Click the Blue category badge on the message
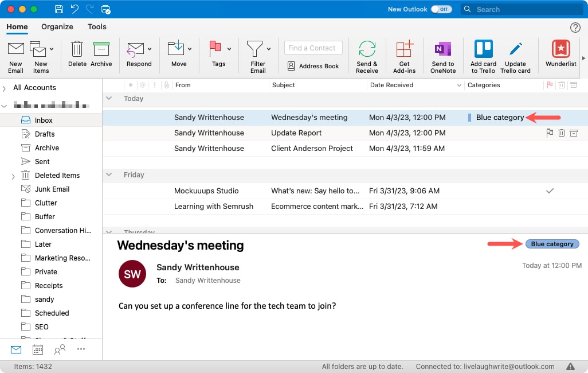Image resolution: width=588 pixels, height=373 pixels. 552,243
